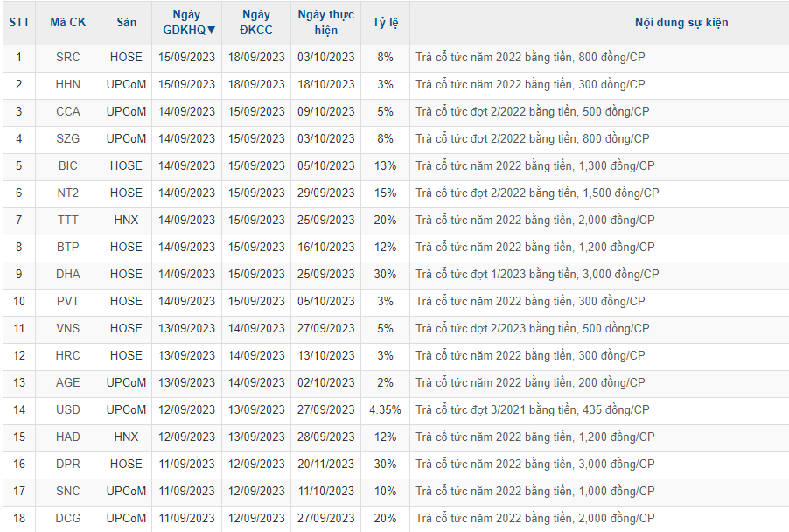Click the Ngày ĐKCC column header
Image resolution: width=789 pixels, height=532 pixels.
pyautogui.click(x=255, y=23)
